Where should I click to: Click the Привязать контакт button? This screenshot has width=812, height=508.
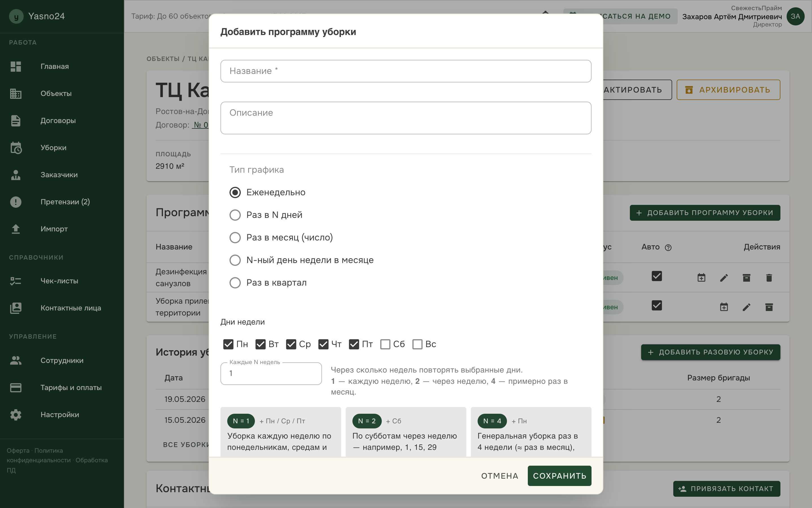pos(727,489)
